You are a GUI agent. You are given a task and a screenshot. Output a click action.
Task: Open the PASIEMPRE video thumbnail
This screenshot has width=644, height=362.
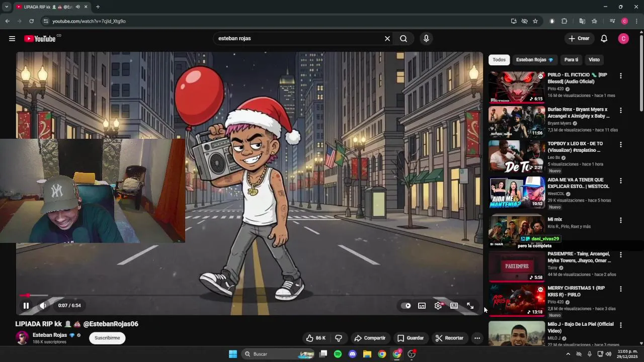517,266
